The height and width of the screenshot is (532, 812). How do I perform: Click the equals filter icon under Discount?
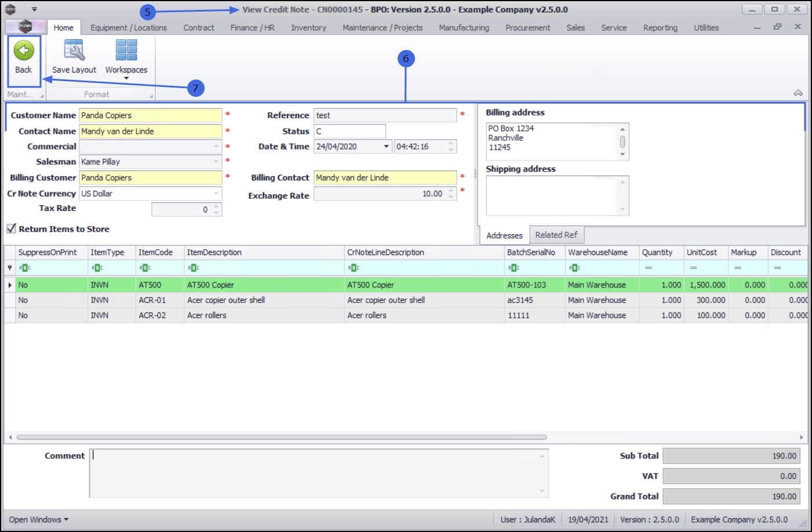[x=777, y=268]
